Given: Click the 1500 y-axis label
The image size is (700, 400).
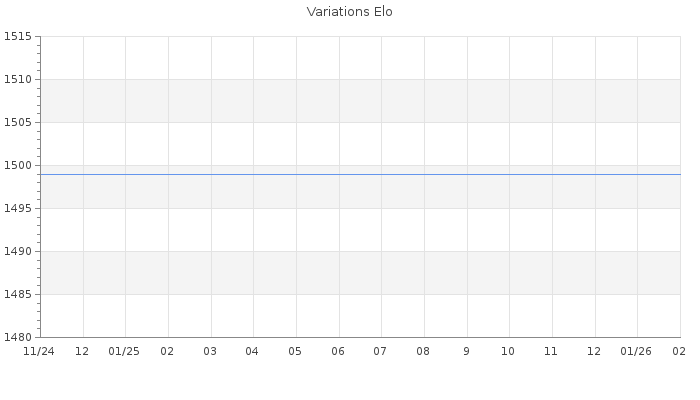Looking at the screenshot, I should click(18, 166).
